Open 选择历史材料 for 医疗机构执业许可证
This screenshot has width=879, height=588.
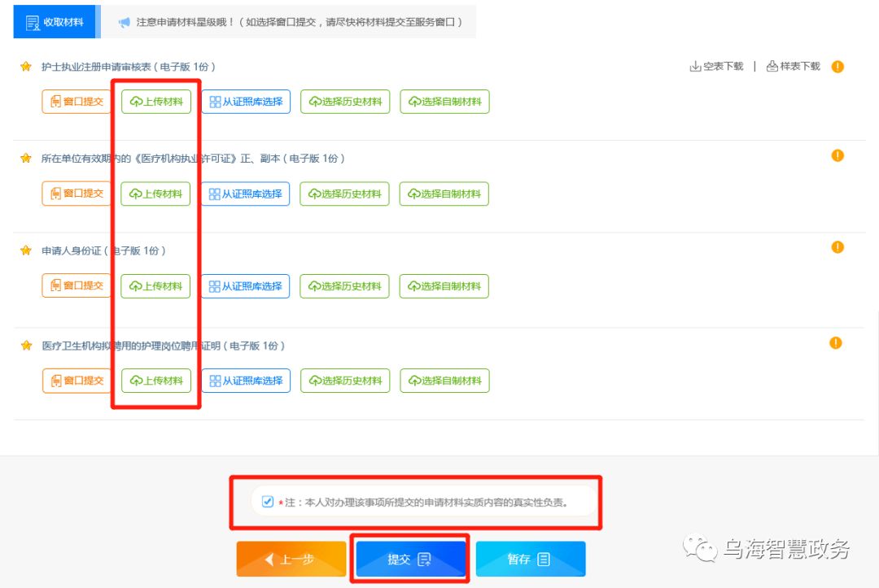point(345,194)
